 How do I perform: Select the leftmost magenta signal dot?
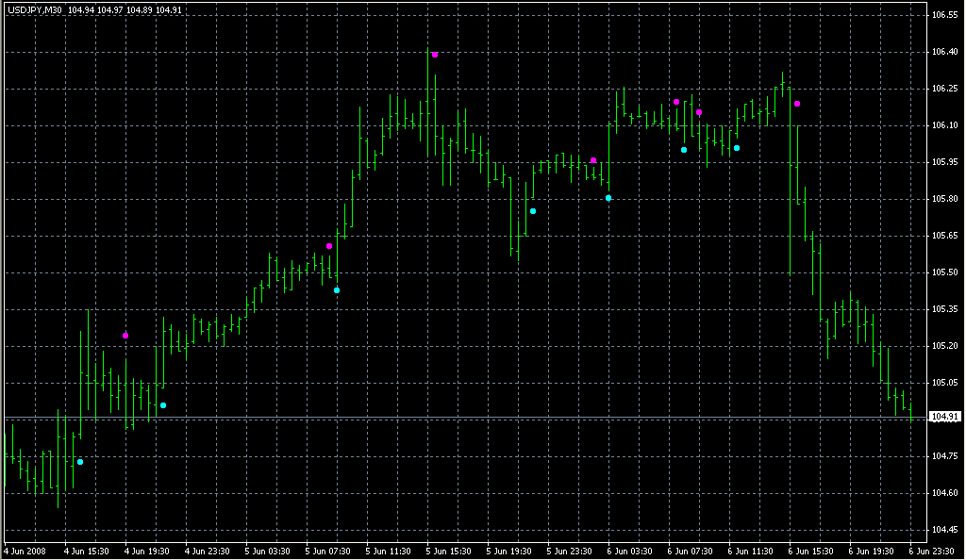click(125, 336)
